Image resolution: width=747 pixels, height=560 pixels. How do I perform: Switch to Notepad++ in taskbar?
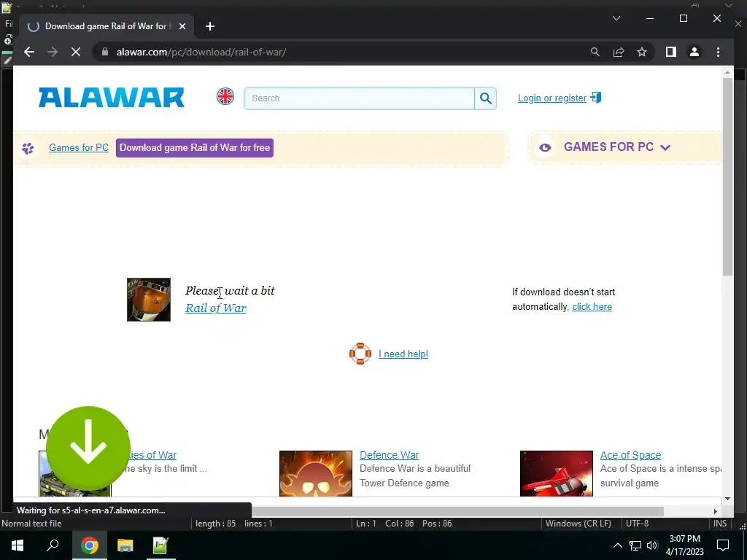160,545
